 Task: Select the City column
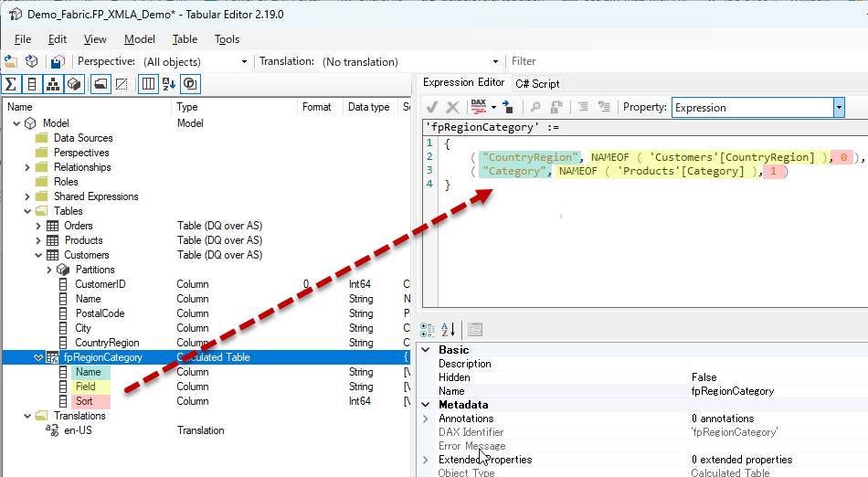click(x=83, y=328)
